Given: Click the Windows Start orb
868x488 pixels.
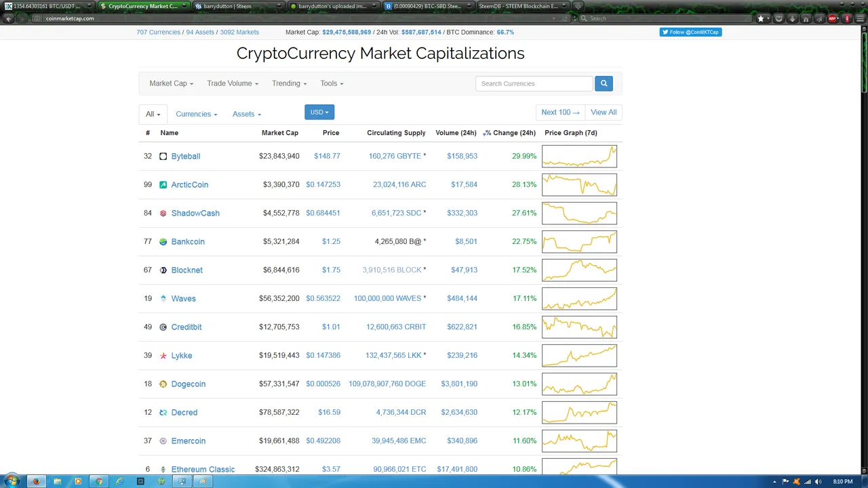Looking at the screenshot, I should 12,481.
